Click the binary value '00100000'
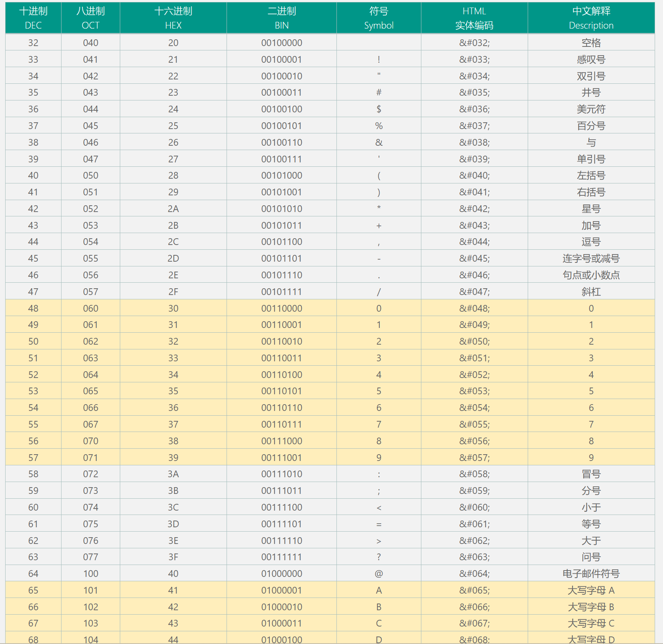 pos(282,42)
